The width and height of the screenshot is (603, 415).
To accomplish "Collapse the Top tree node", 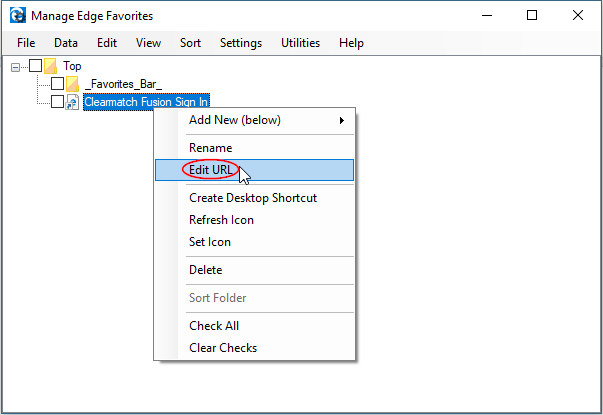I will pos(15,67).
